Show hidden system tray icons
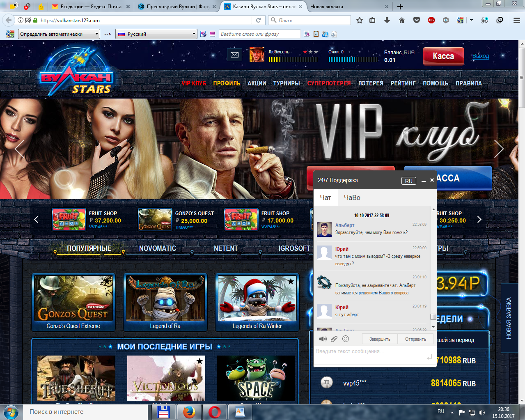This screenshot has height=420, width=525. (x=452, y=412)
